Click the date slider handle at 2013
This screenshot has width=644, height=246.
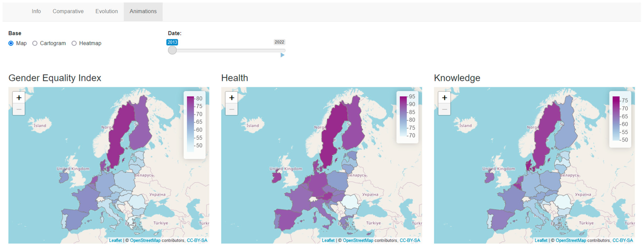(172, 50)
